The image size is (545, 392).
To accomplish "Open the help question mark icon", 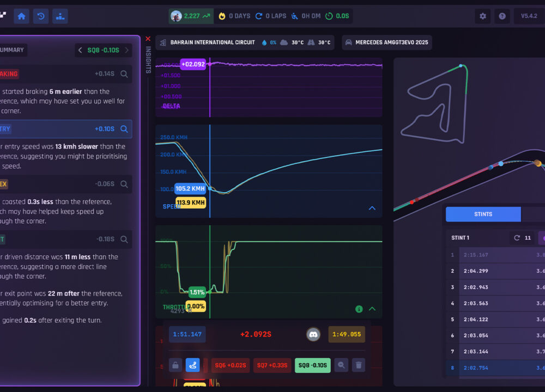I will (502, 16).
